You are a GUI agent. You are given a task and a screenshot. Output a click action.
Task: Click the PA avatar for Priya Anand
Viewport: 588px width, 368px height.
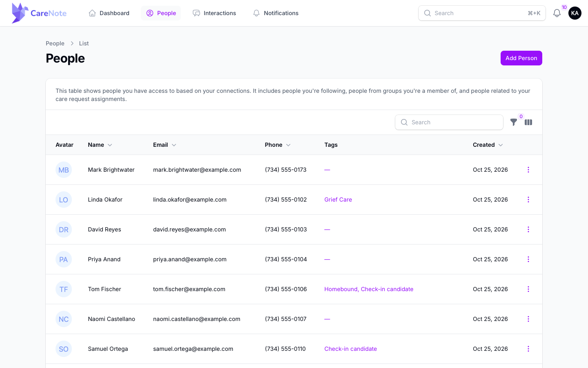tap(64, 259)
